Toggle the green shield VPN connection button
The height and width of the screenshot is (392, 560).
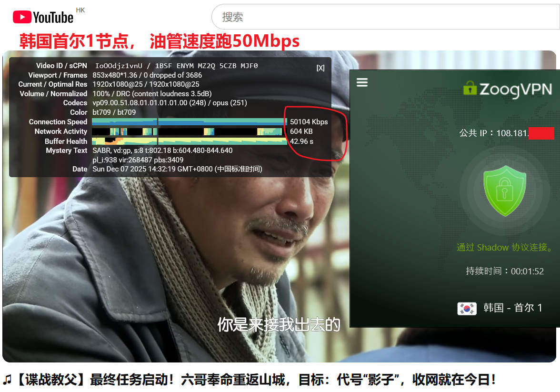click(505, 191)
